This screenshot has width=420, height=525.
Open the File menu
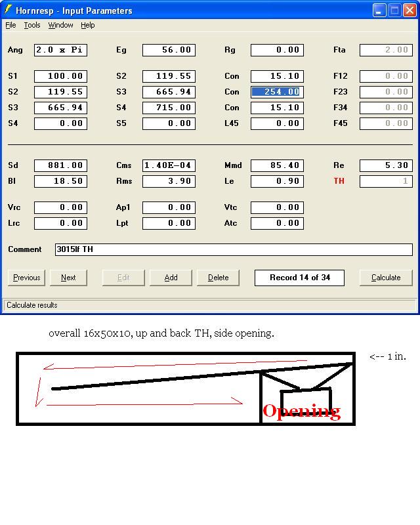click(x=10, y=25)
